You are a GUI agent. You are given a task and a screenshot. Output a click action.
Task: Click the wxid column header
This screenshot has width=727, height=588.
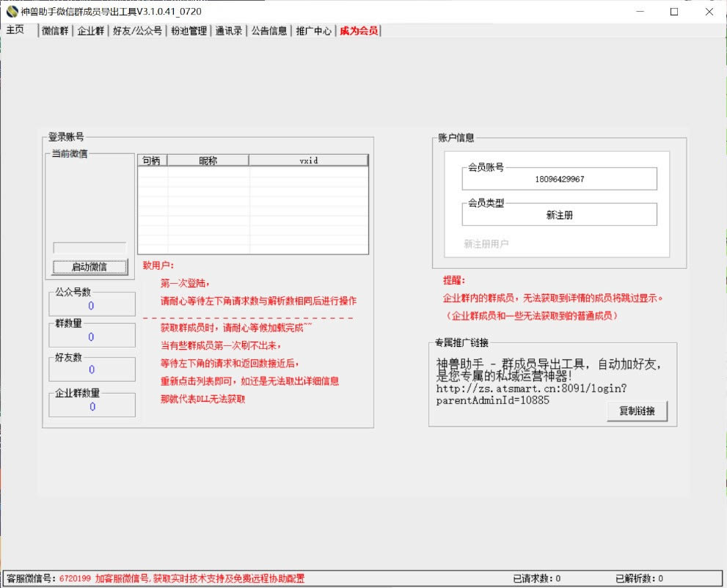point(308,161)
